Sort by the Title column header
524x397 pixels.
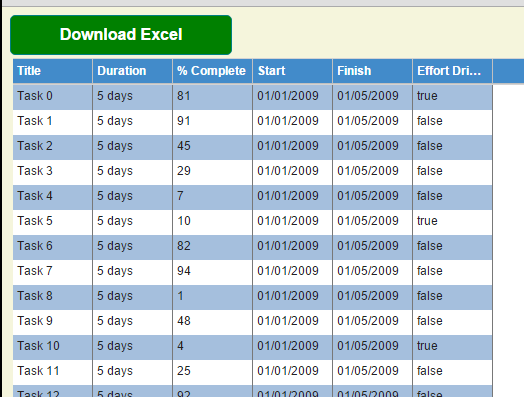53,71
